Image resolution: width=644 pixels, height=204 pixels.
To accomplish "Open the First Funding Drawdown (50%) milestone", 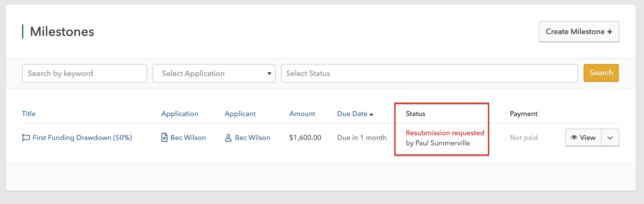I will (x=82, y=138).
